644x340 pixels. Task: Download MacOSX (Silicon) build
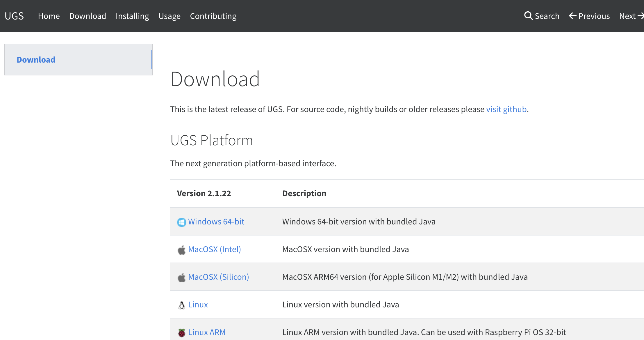219,277
